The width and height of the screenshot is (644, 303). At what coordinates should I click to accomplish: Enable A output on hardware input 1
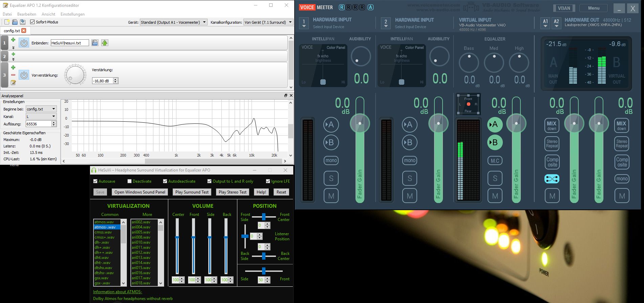coord(331,125)
